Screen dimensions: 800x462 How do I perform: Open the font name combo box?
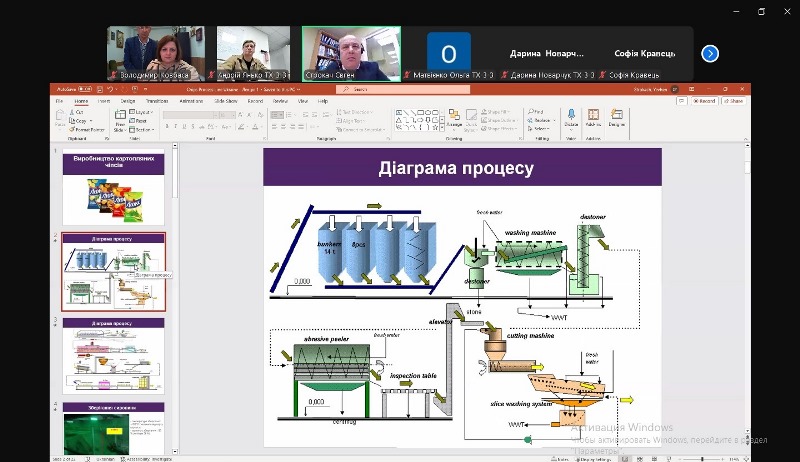(191, 115)
